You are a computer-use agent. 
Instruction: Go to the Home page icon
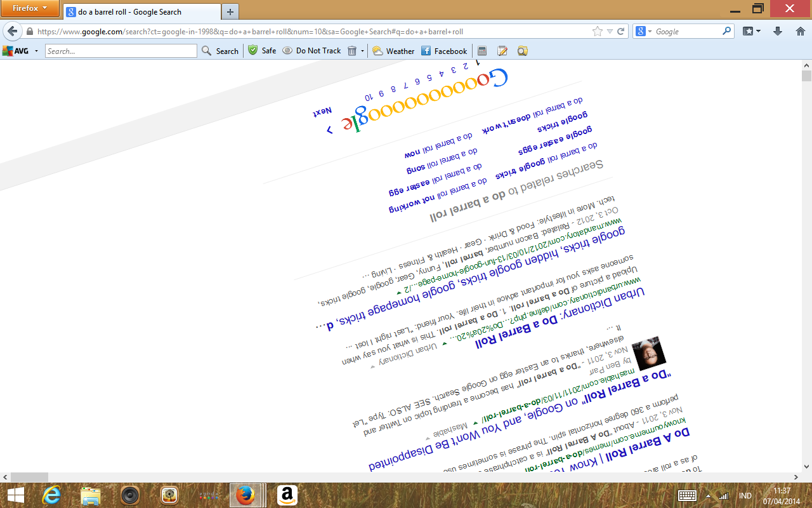point(800,31)
